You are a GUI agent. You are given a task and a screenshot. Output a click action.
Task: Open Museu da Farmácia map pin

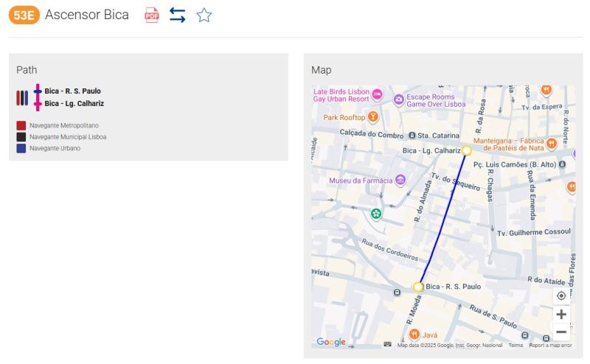(x=400, y=180)
